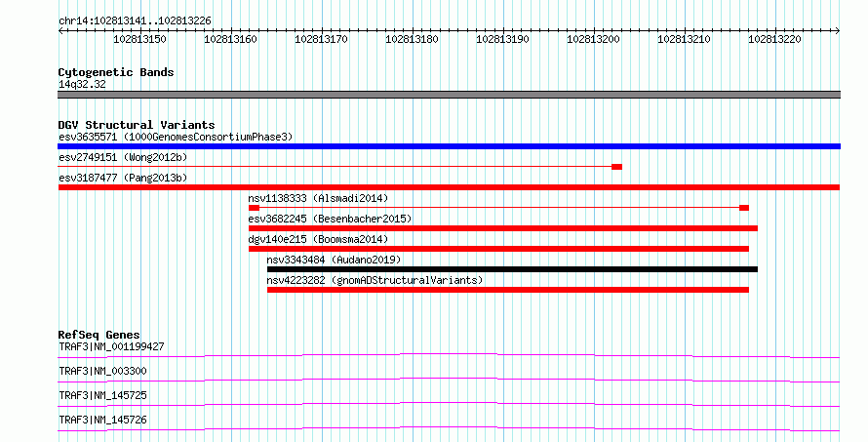Open nsv3343484 (Audano2019) label
Screen dimensions: 868x442
click(334, 260)
